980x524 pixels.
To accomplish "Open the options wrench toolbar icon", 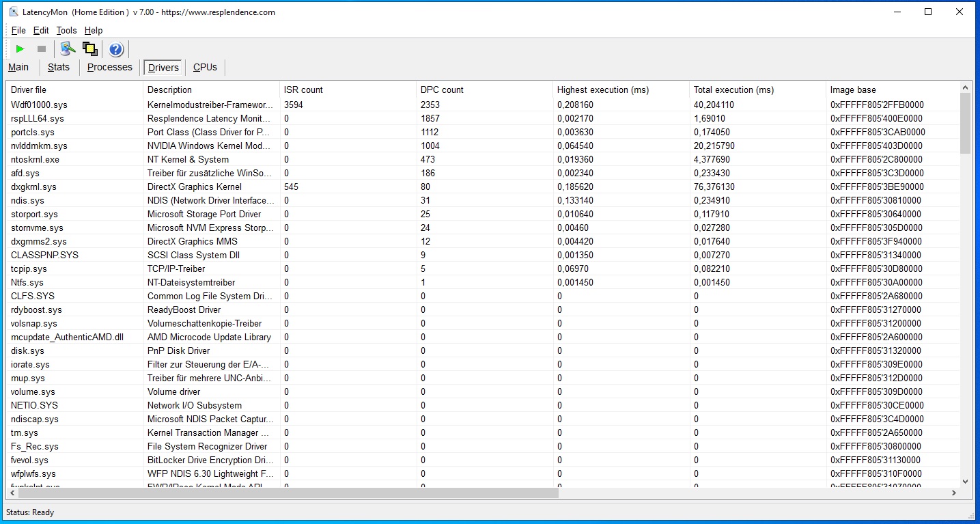I will point(68,49).
